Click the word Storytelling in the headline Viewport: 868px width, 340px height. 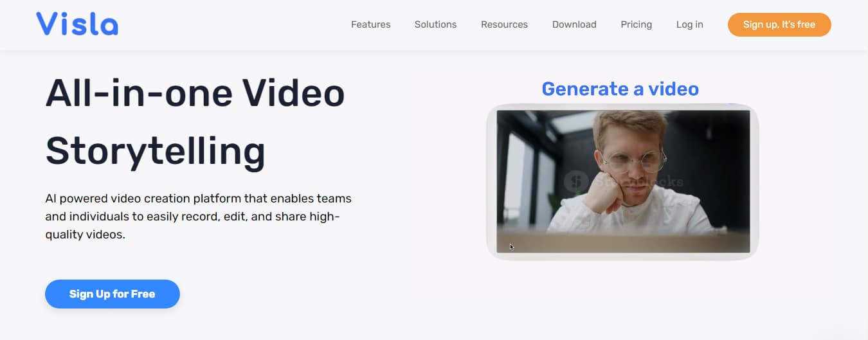(x=155, y=151)
